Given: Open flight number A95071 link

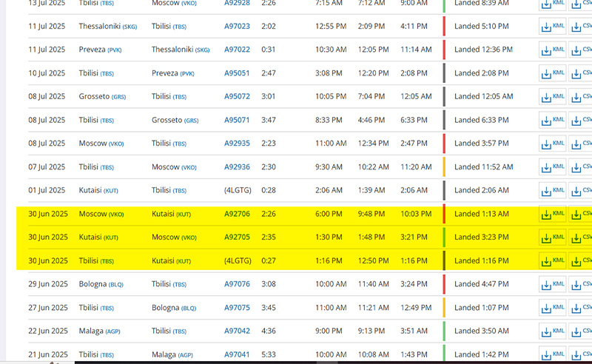Looking at the screenshot, I should click(237, 120).
